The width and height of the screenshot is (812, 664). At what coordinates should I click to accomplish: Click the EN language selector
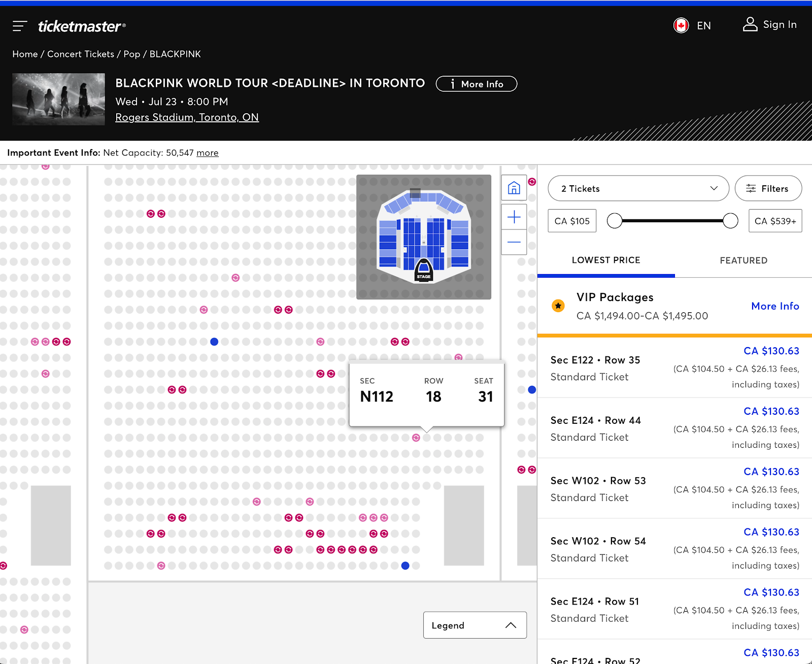[x=704, y=25]
